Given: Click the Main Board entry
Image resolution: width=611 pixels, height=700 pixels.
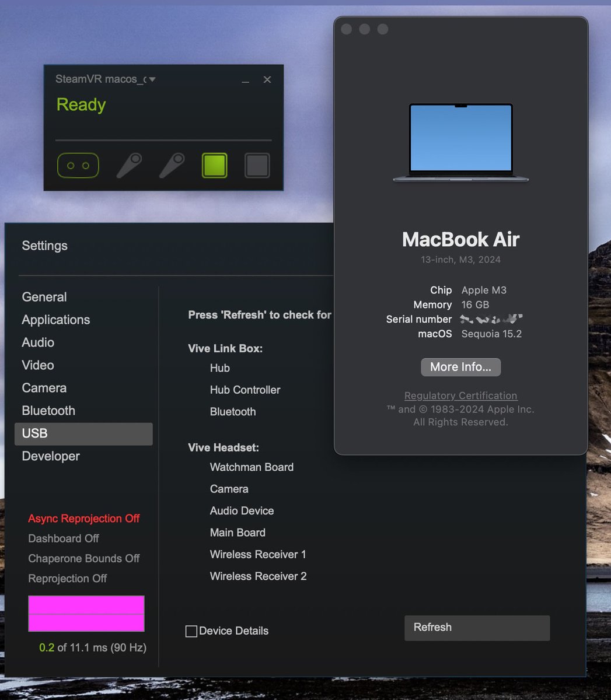Looking at the screenshot, I should [x=238, y=533].
